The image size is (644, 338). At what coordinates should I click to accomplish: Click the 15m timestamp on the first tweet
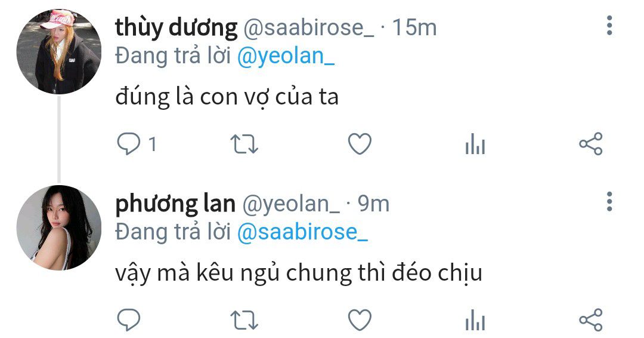(414, 27)
